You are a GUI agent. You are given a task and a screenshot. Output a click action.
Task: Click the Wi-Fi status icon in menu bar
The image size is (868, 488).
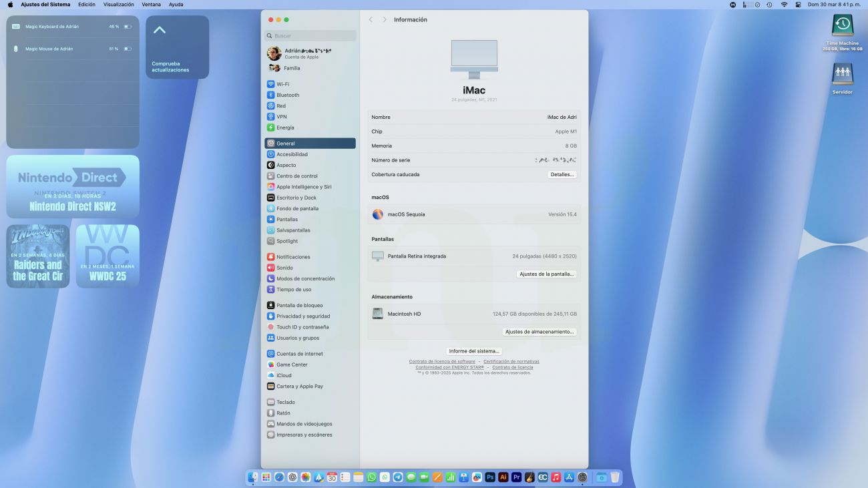coord(784,4)
